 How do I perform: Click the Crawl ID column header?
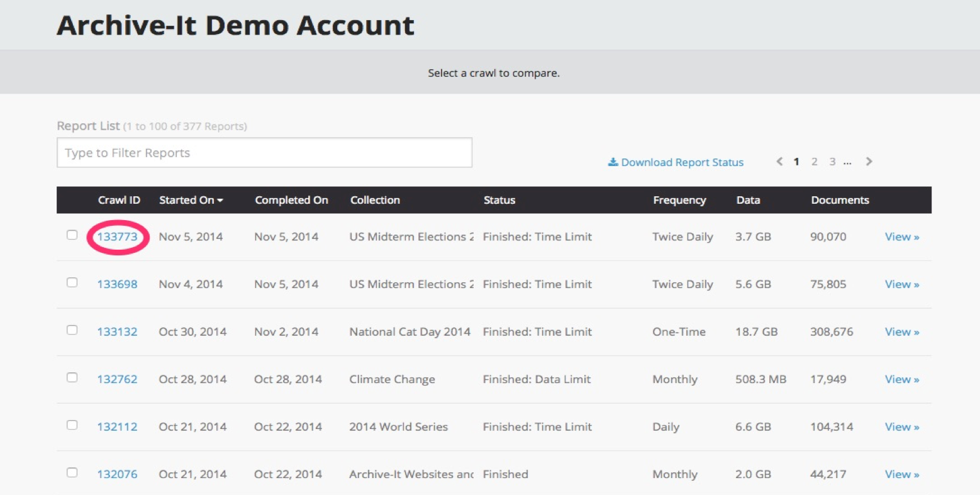click(x=119, y=200)
